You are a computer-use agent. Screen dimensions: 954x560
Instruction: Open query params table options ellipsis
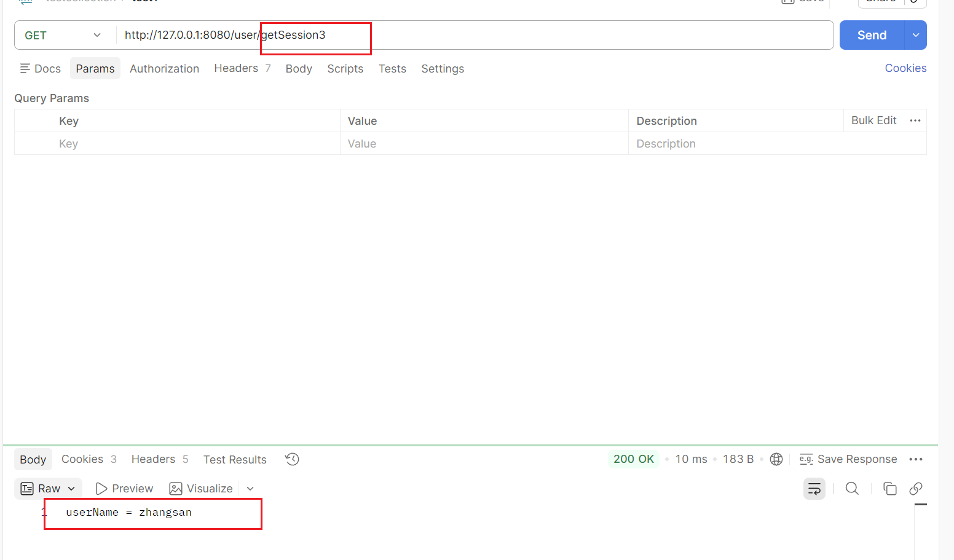(x=915, y=120)
